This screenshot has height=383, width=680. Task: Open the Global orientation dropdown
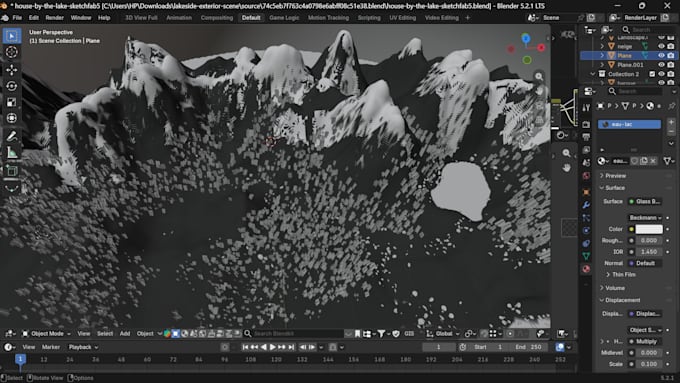(443, 334)
